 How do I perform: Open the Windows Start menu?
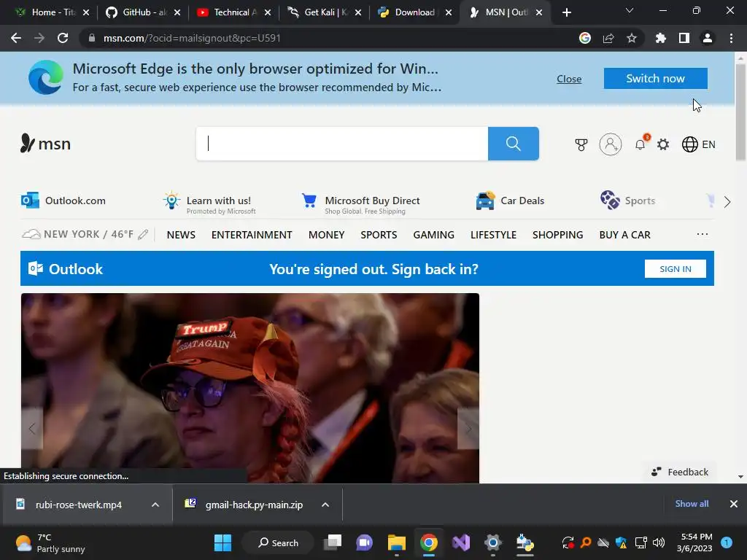pos(223,542)
